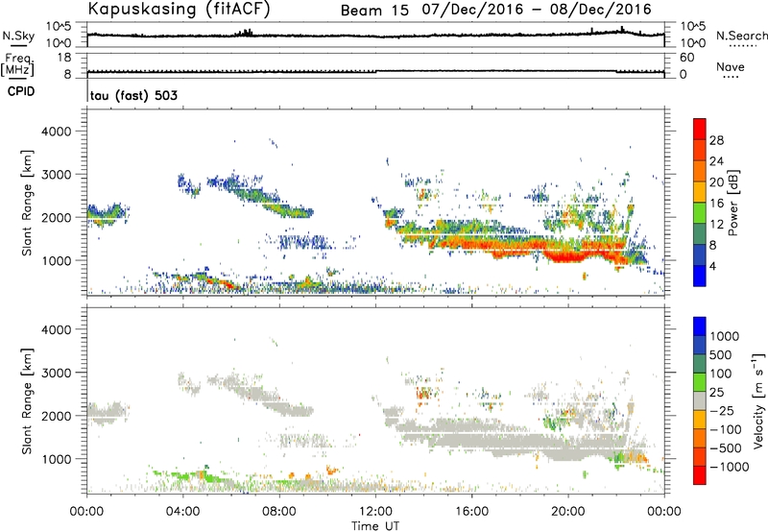Click the Nave legend label

[731, 67]
